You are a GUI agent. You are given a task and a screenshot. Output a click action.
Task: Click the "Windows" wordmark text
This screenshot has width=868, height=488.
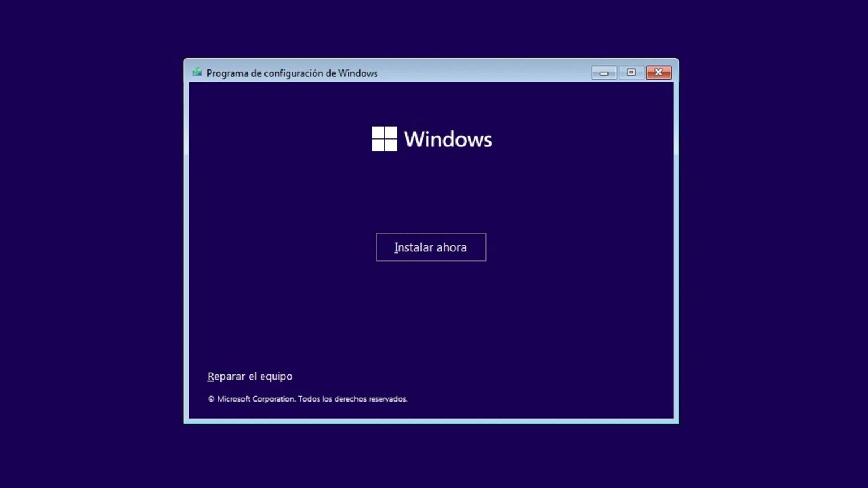pos(448,140)
